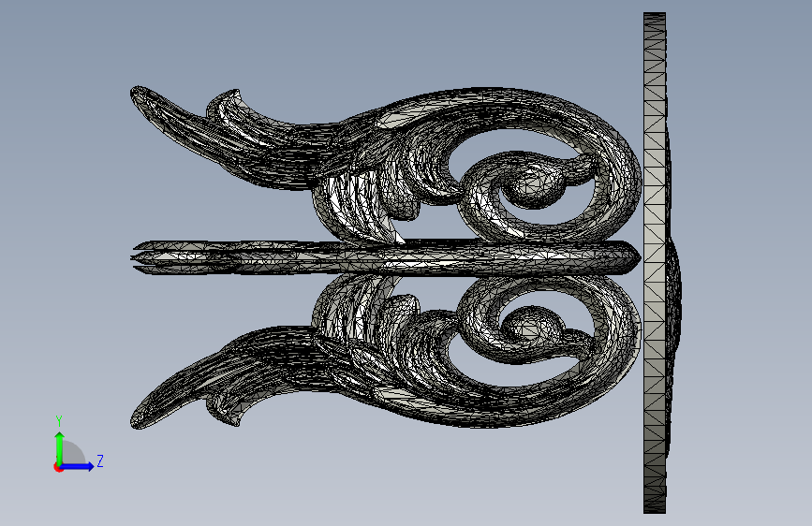812x526 pixels.
Task: Click the red origin dot of the triad
Action: (x=58, y=467)
